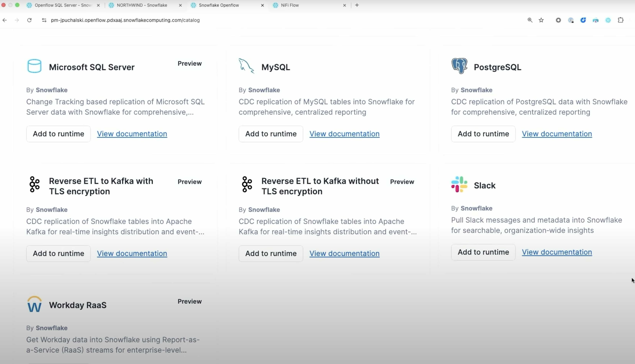Image resolution: width=635 pixels, height=364 pixels.
Task: Bookmark this page with star icon
Action: [541, 20]
